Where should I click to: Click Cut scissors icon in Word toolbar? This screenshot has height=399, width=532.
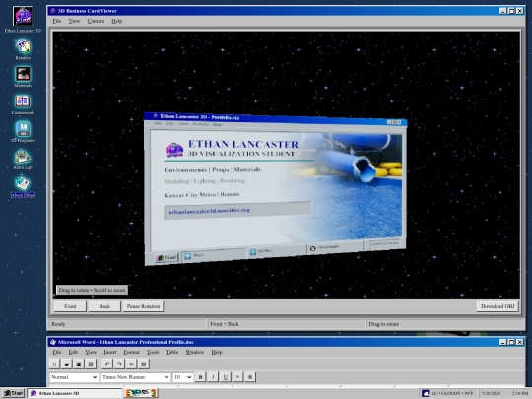(131, 365)
